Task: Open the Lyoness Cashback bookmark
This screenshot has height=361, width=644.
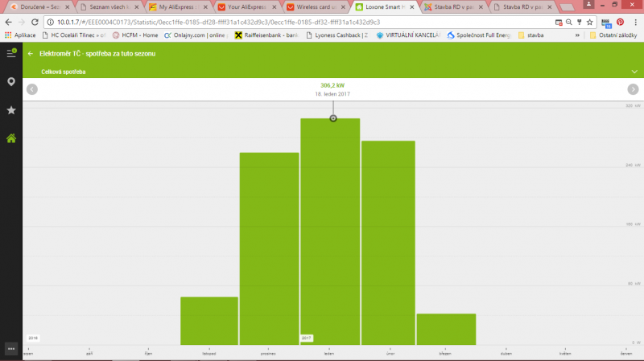Action: 341,35
